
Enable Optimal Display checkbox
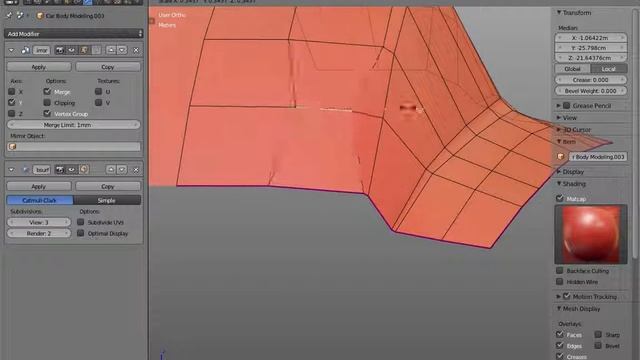point(80,233)
